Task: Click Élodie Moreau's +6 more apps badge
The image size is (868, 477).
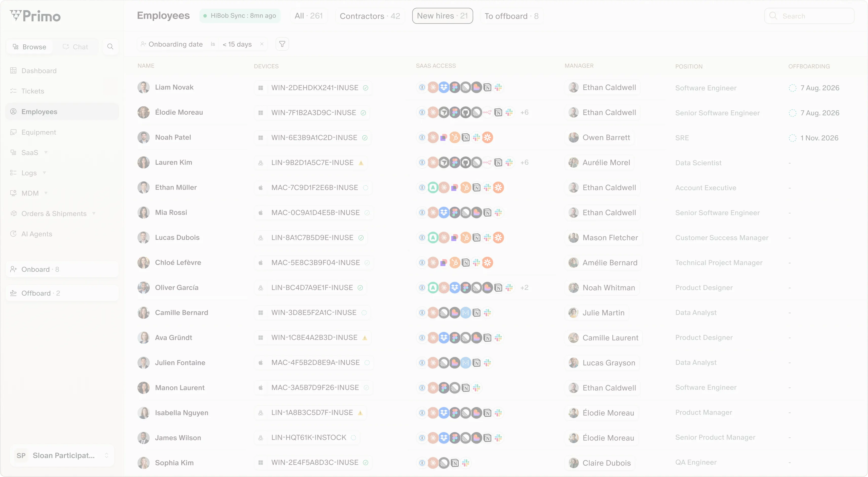Action: pos(524,112)
